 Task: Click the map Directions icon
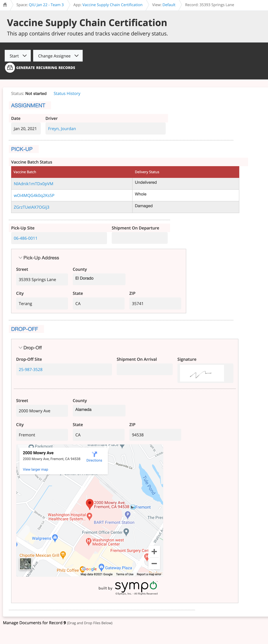point(94,454)
